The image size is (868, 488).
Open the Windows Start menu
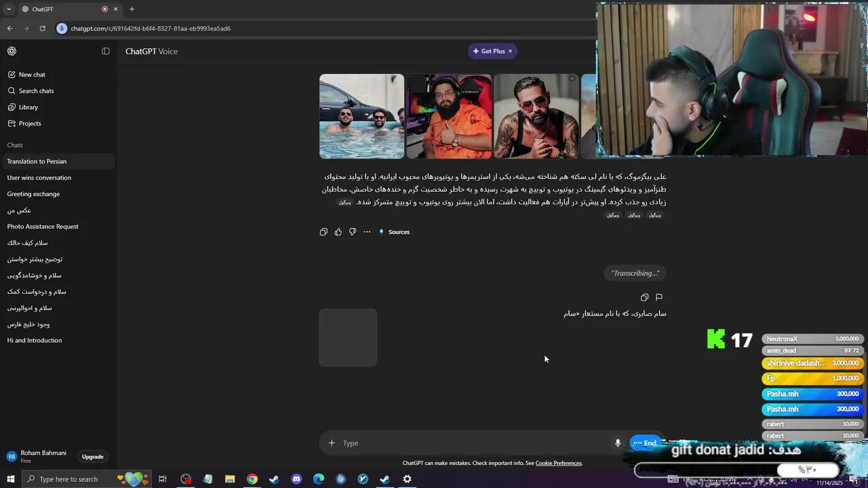click(x=11, y=479)
